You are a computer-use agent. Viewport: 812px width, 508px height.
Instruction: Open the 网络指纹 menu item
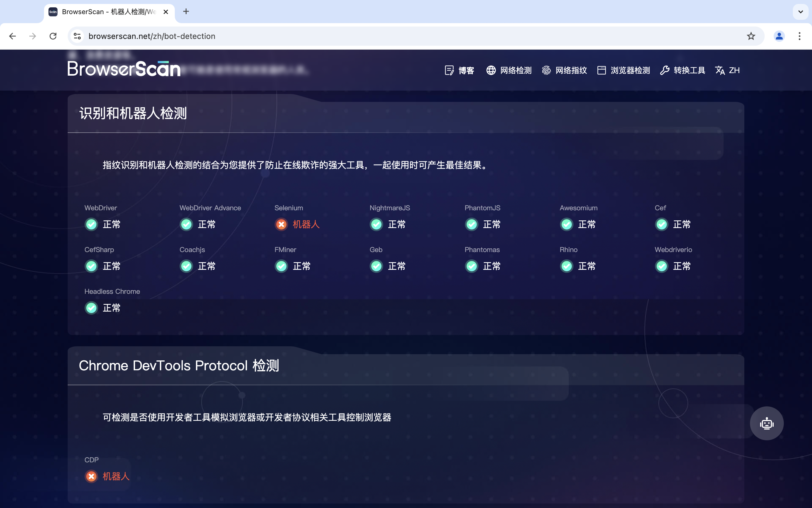click(x=564, y=70)
